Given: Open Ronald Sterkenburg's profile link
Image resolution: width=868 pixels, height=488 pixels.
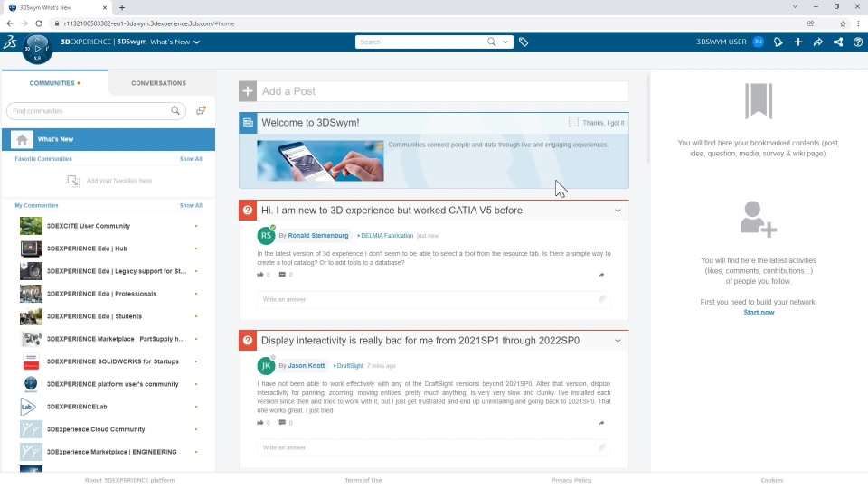Looking at the screenshot, I should 317,235.
